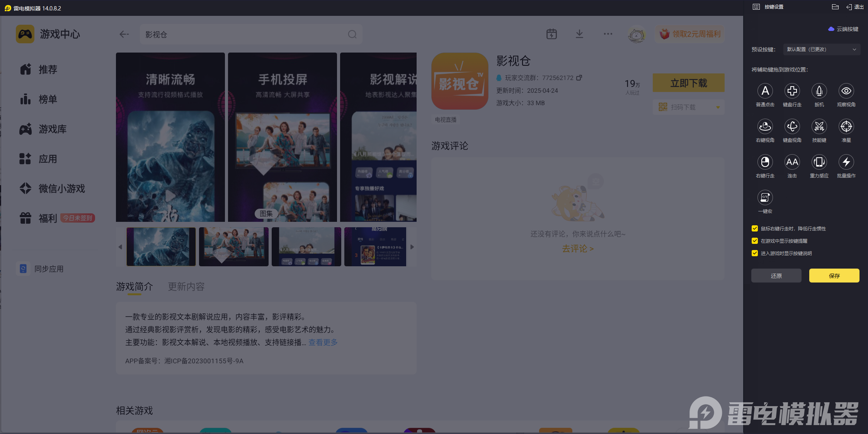868x434 pixels.
Task: Click the 今日未签到 badge
Action: coord(78,218)
